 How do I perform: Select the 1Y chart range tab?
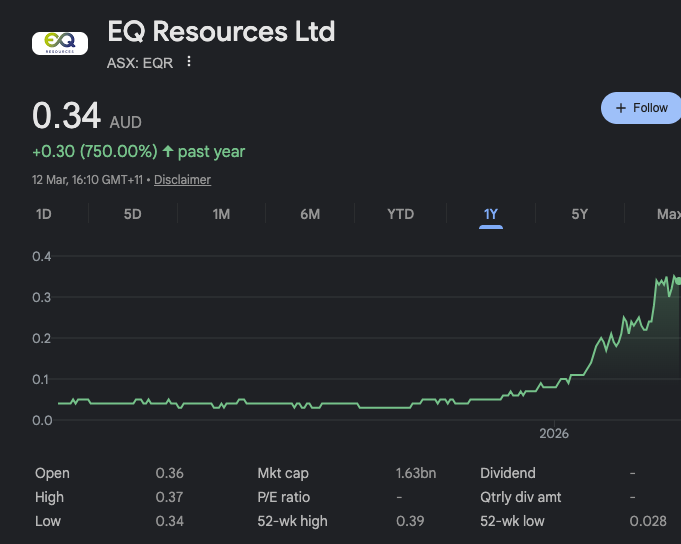491,214
